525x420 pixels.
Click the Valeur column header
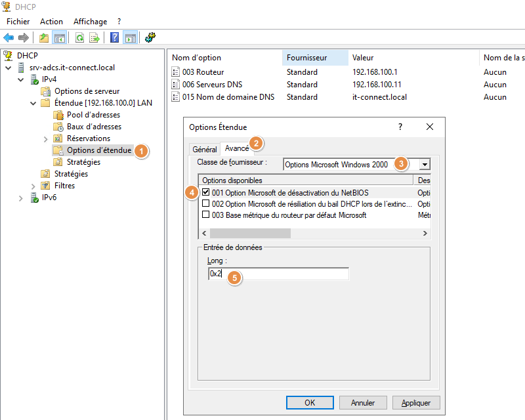point(414,58)
